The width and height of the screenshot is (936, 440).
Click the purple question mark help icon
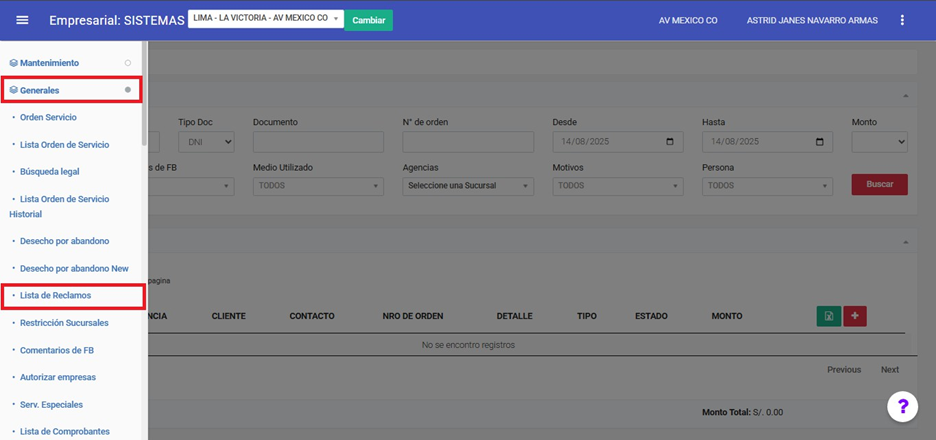(902, 406)
